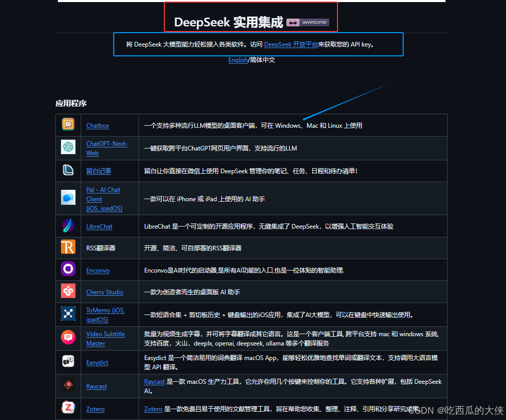Open the Easydict name link
506x420 pixels.
click(97, 363)
